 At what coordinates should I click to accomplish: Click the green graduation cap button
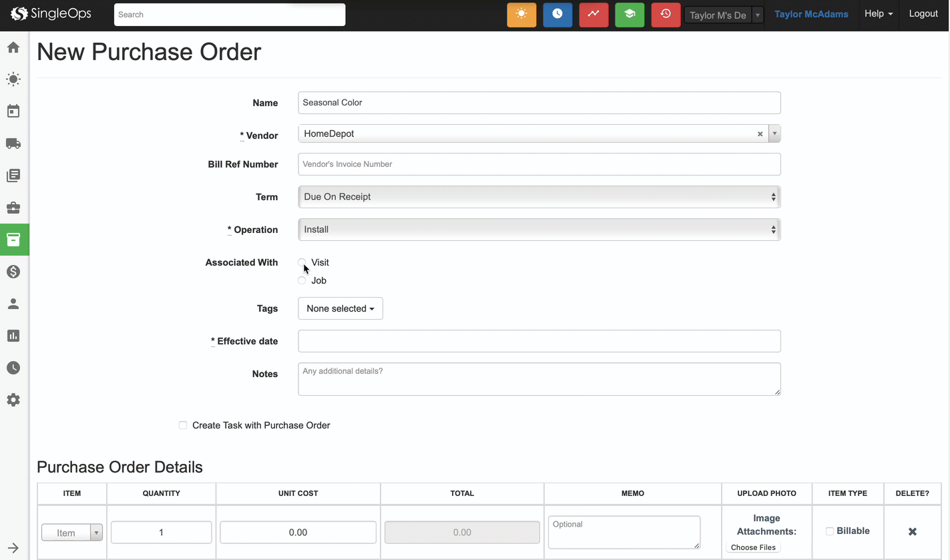tap(629, 15)
